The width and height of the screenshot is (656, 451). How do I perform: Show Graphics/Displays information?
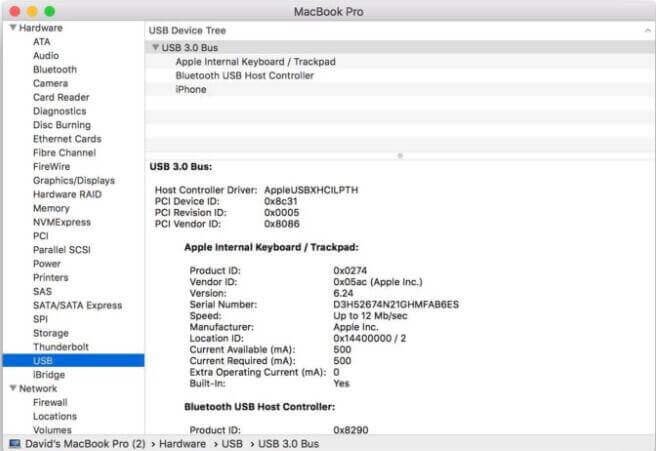click(x=74, y=180)
